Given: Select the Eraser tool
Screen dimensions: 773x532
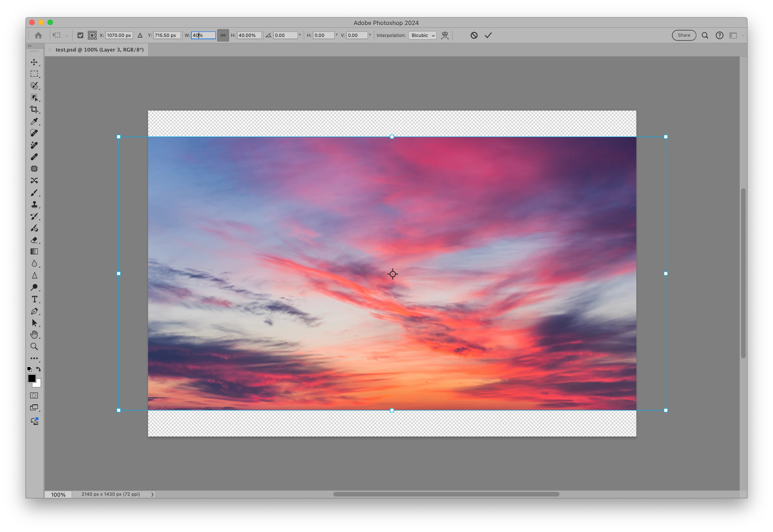Looking at the screenshot, I should point(34,240).
